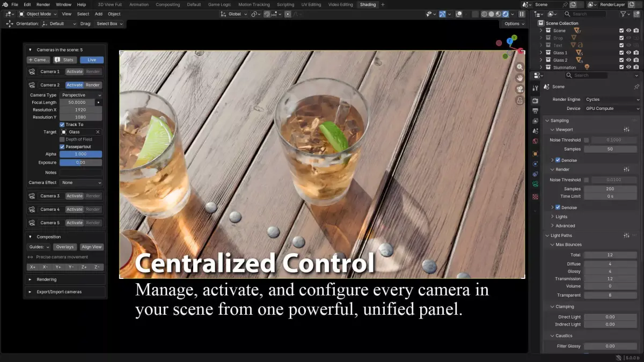Toggle Render Denoise checkbox
Viewport: 644px width, 362px height.
558,207
